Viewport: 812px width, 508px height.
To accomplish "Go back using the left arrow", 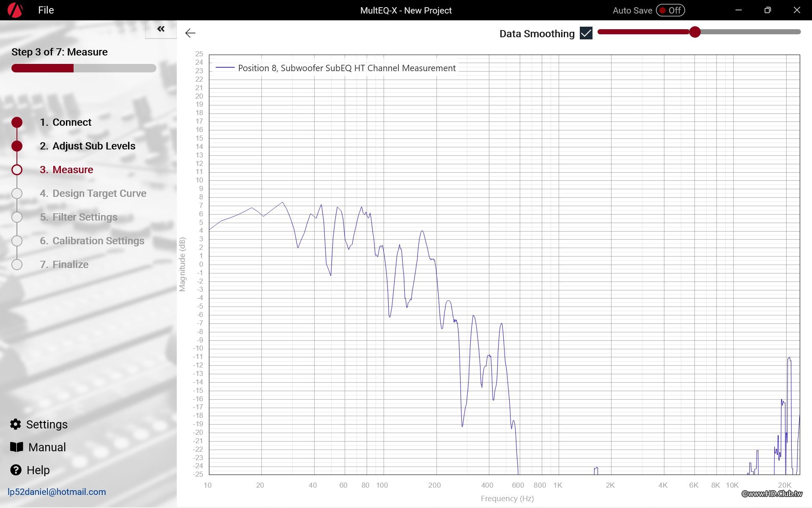I will click(x=190, y=33).
